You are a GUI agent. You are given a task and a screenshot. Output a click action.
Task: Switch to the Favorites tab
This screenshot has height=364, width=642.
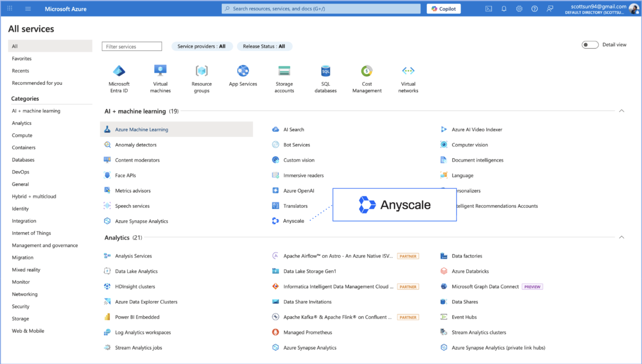tap(22, 58)
